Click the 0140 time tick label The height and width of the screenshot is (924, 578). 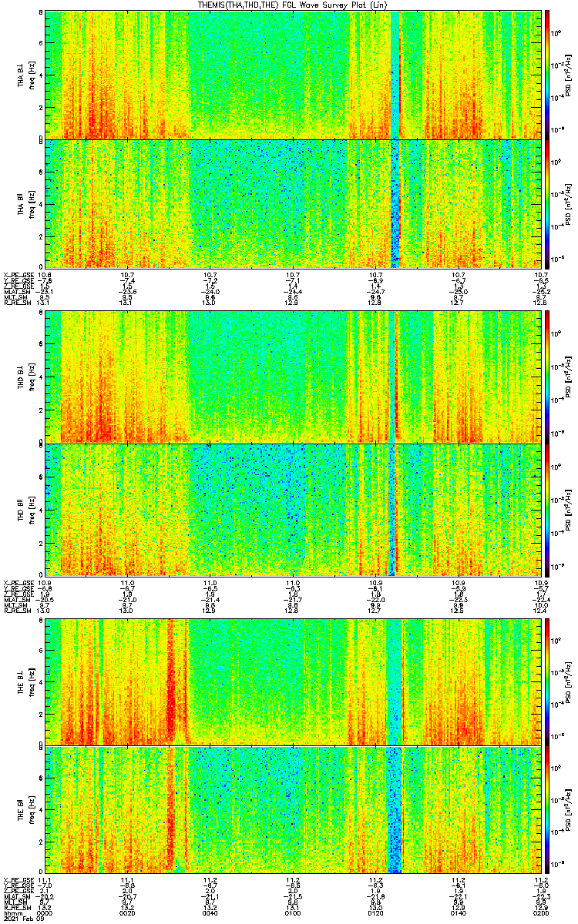[x=459, y=912]
